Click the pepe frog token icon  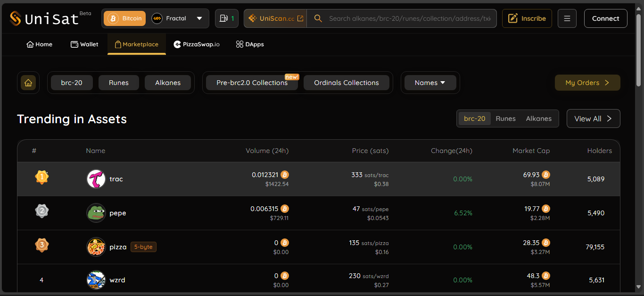pos(96,213)
